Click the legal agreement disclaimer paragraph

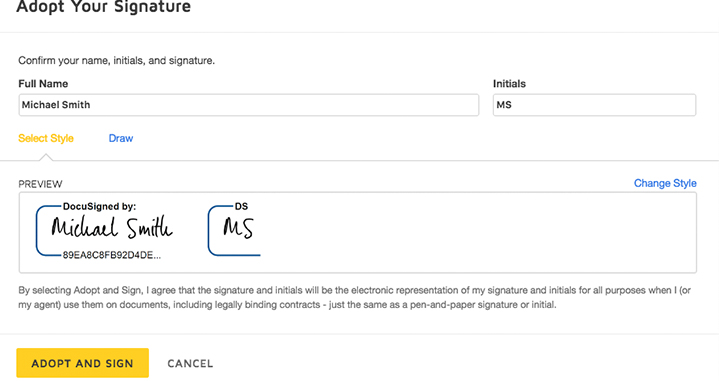coord(354,298)
